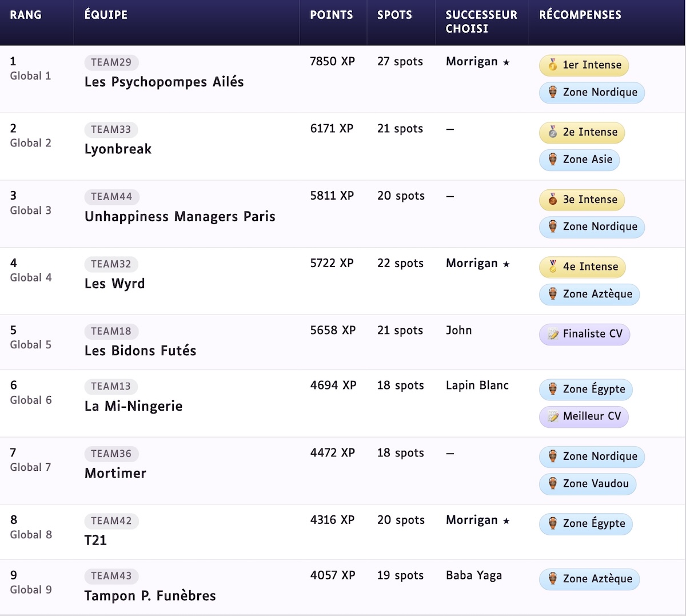Click successor Baba Yaga

(474, 576)
